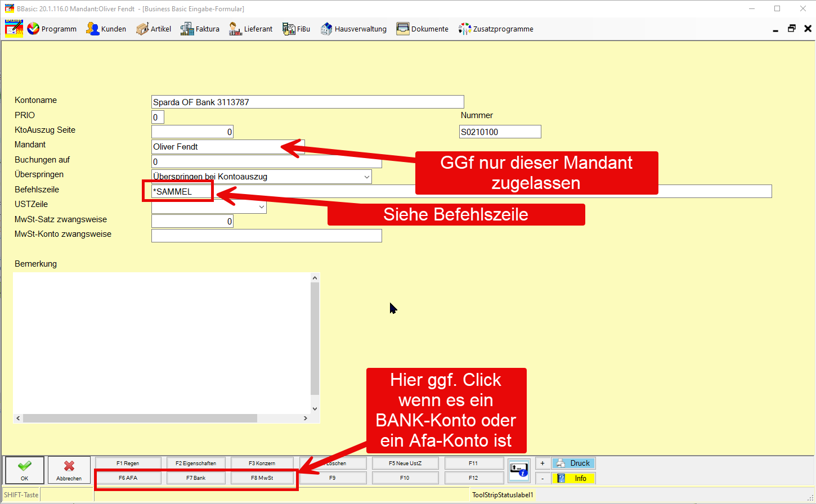Click the Löschen button
This screenshot has width=816, height=504.
tap(333, 463)
